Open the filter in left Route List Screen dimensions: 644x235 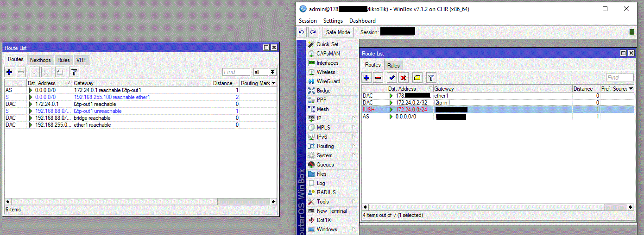click(74, 72)
